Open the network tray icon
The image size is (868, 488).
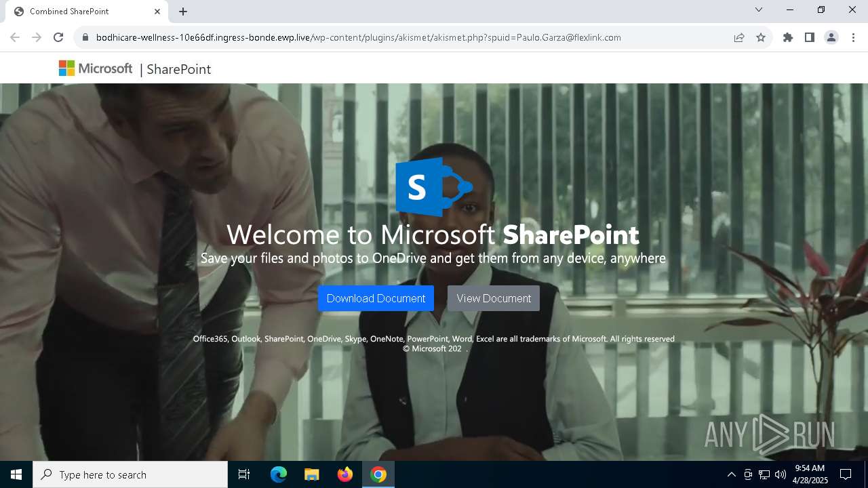point(764,474)
